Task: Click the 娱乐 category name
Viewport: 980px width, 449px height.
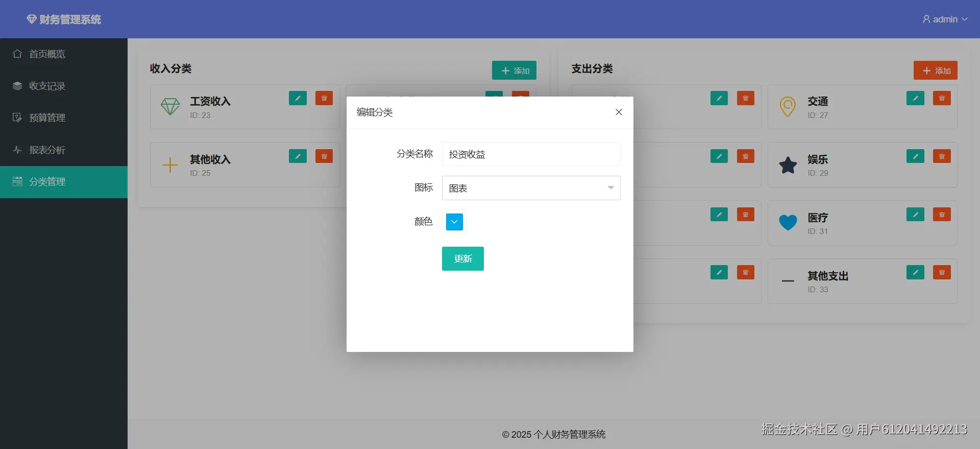Action: 818,159
